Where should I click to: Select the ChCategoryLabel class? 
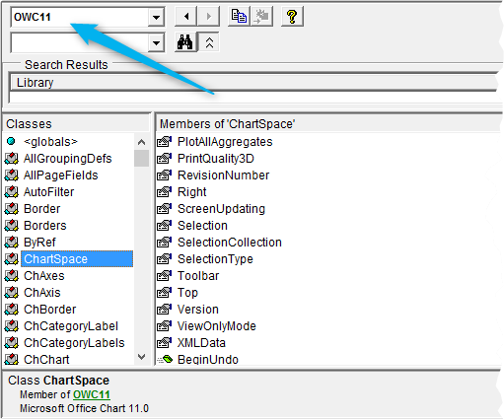click(x=71, y=326)
